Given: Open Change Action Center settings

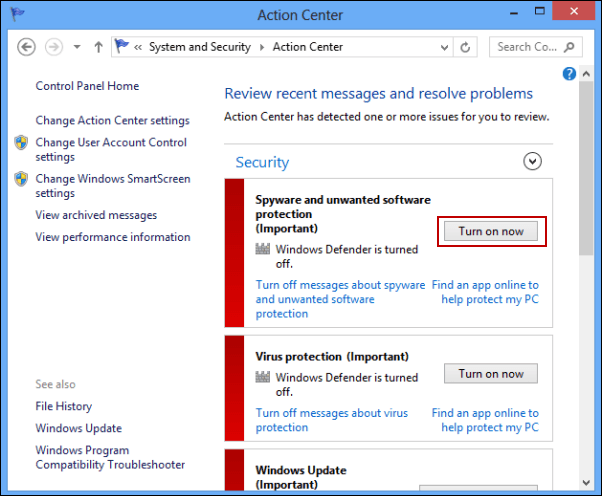Looking at the screenshot, I should [112, 120].
